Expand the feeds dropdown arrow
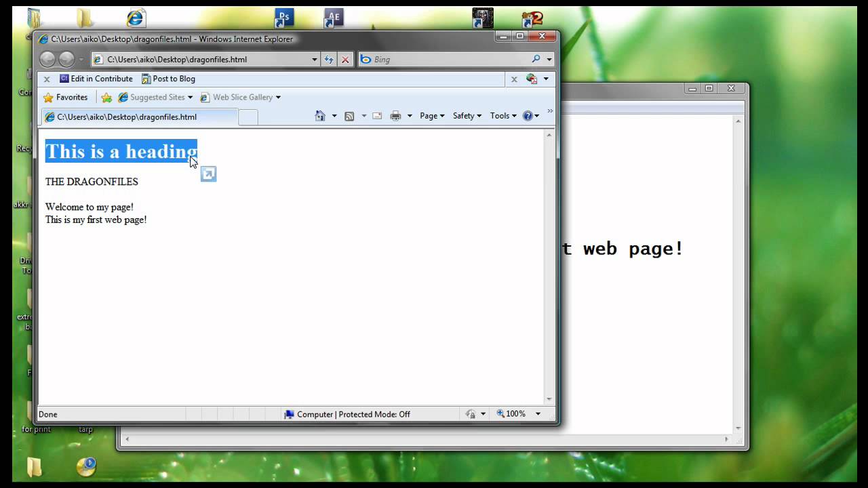868x488 pixels. click(364, 117)
